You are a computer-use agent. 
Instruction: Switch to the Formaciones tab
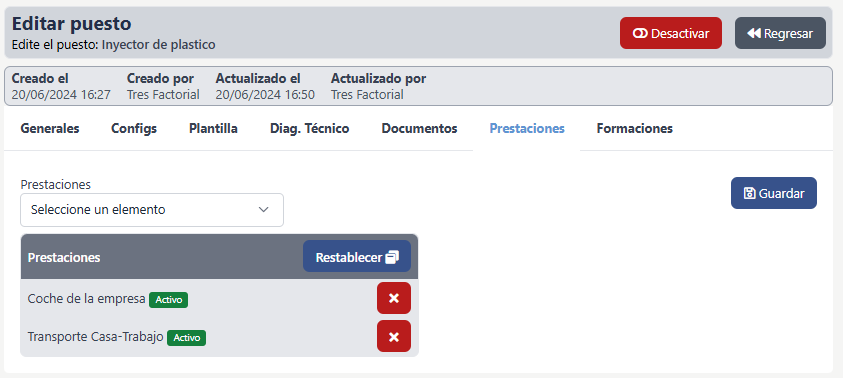(634, 129)
